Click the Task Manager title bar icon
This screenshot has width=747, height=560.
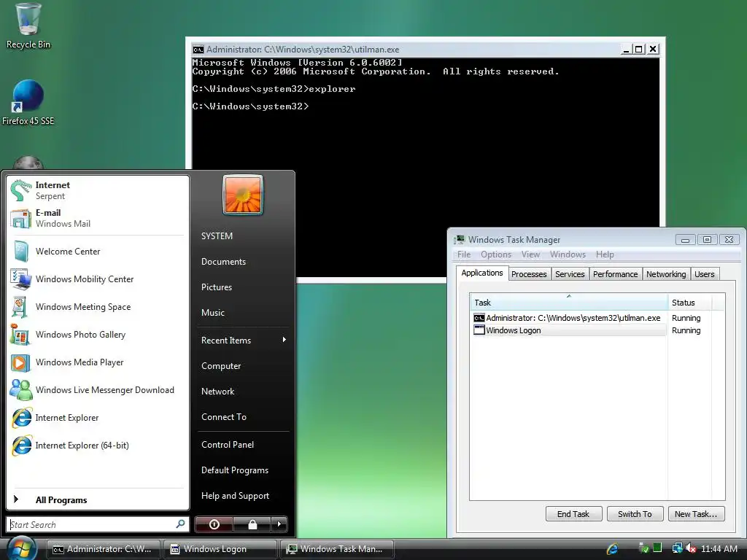(x=460, y=239)
